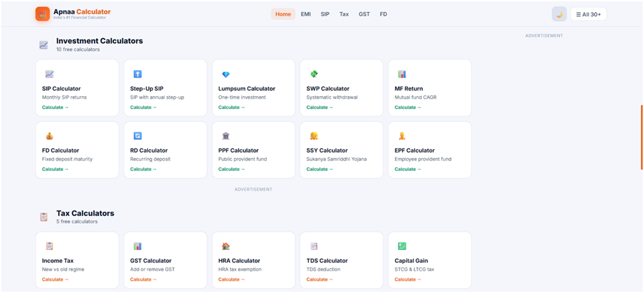
Task: Toggle dark mode with the moon button
Action: pos(559,14)
